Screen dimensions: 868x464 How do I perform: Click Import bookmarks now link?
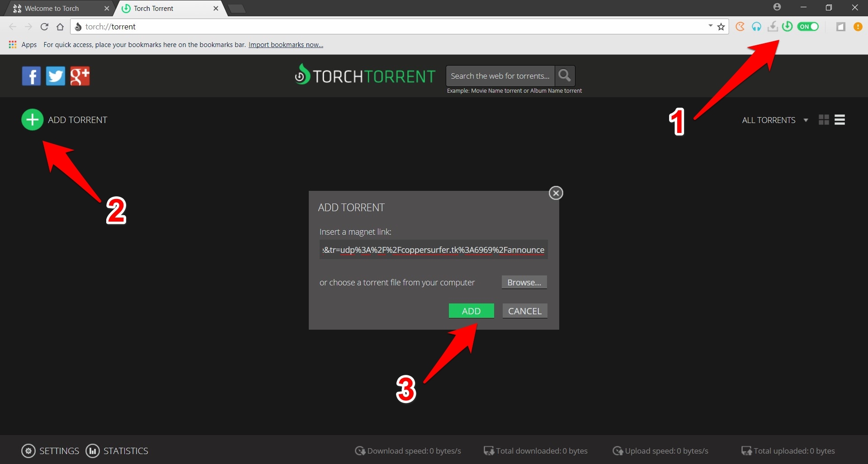pos(286,44)
